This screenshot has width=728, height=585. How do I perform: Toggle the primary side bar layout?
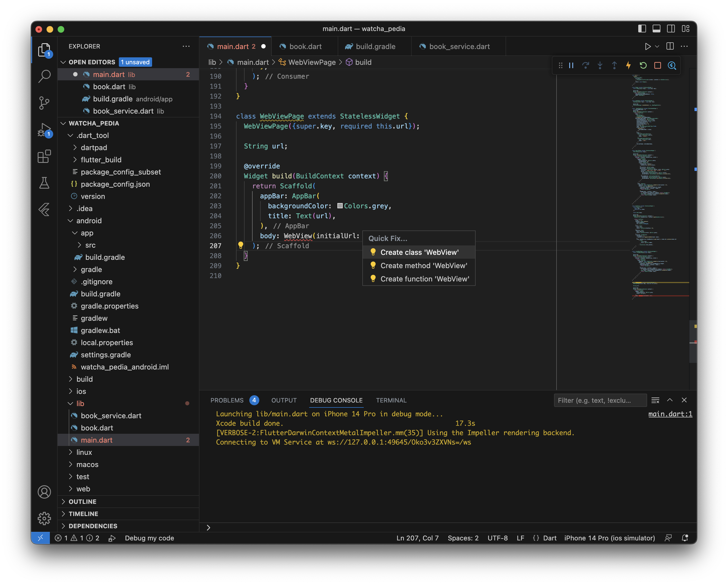(x=642, y=29)
